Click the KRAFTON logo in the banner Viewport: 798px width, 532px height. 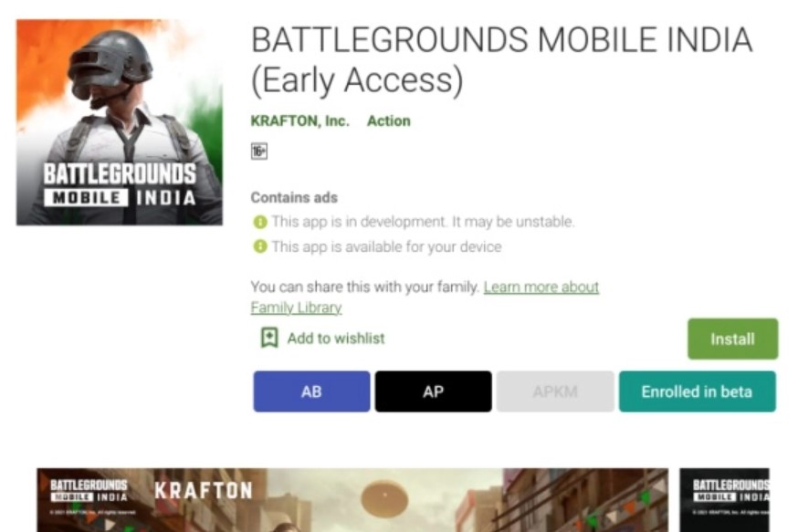203,491
